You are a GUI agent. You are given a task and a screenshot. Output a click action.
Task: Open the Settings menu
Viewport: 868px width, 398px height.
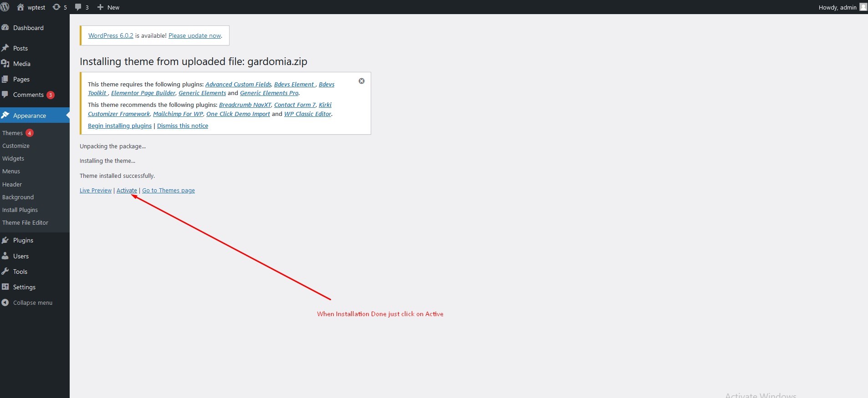coord(35,287)
